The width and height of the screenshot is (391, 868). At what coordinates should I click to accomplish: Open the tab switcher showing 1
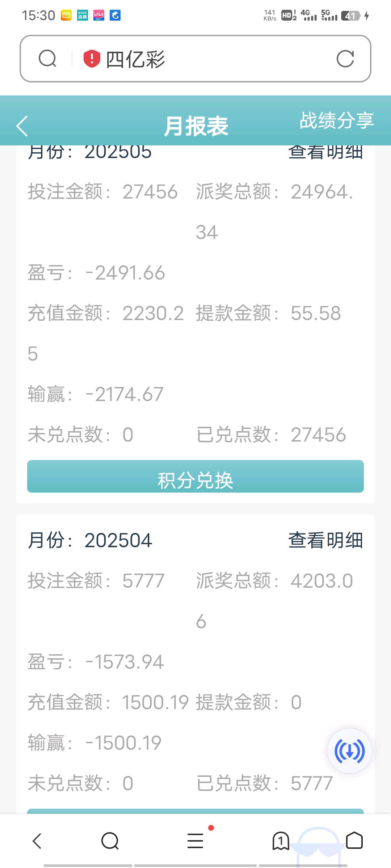[281, 841]
